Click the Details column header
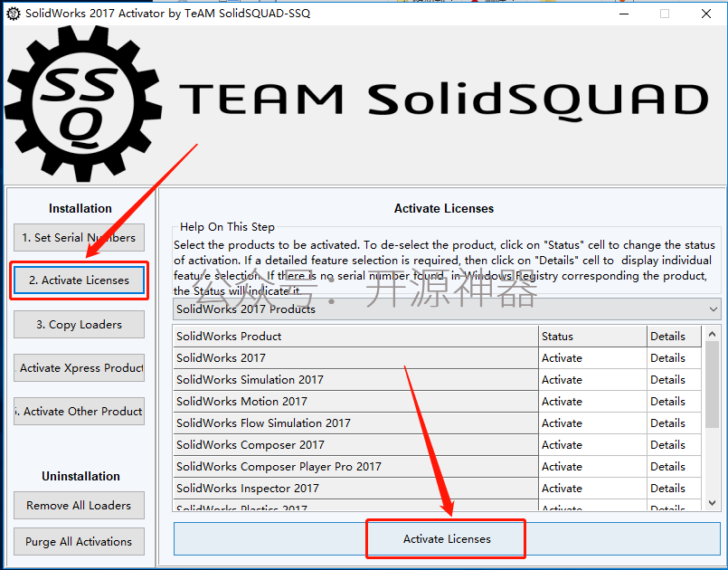Viewport: 728px width, 570px height. point(674,337)
